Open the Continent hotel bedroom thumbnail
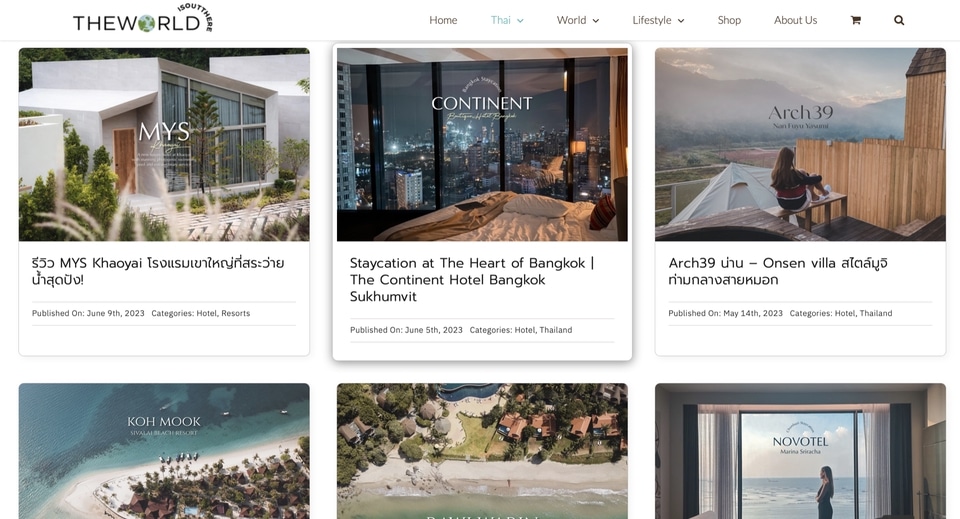The height and width of the screenshot is (519, 960). 482,144
